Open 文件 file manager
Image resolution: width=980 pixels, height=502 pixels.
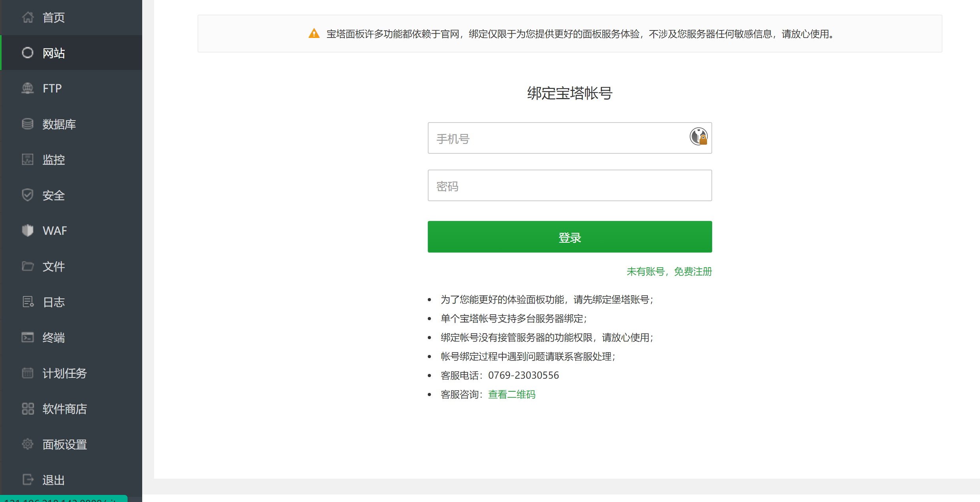click(x=71, y=266)
